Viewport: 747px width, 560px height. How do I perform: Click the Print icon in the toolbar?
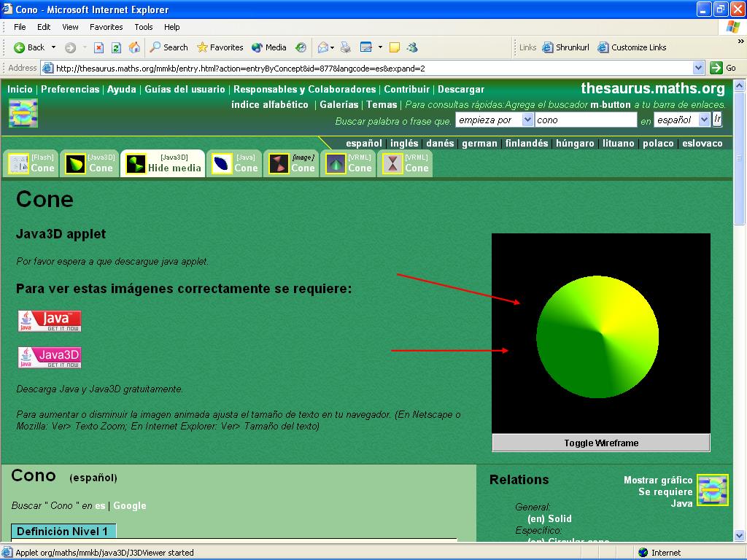coord(346,47)
